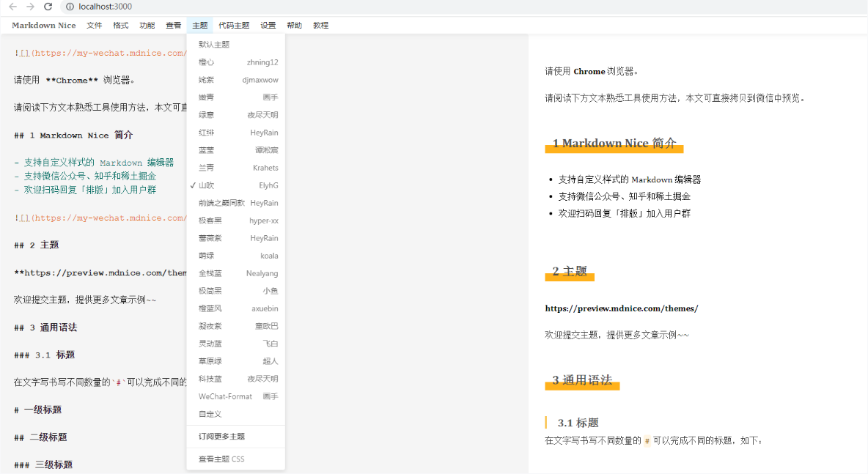This screenshot has height=474, width=868.
Task: Click the editor line '## 2 主题'
Action: tap(37, 245)
